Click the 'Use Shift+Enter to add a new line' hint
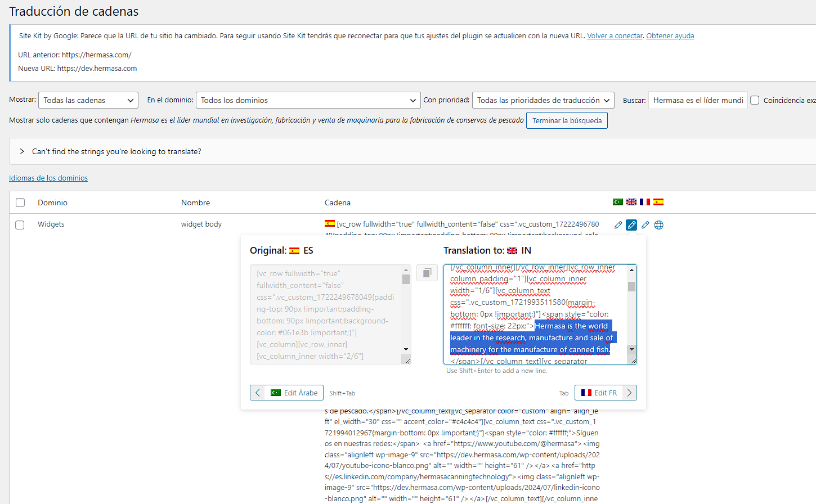The height and width of the screenshot is (504, 816). [496, 371]
